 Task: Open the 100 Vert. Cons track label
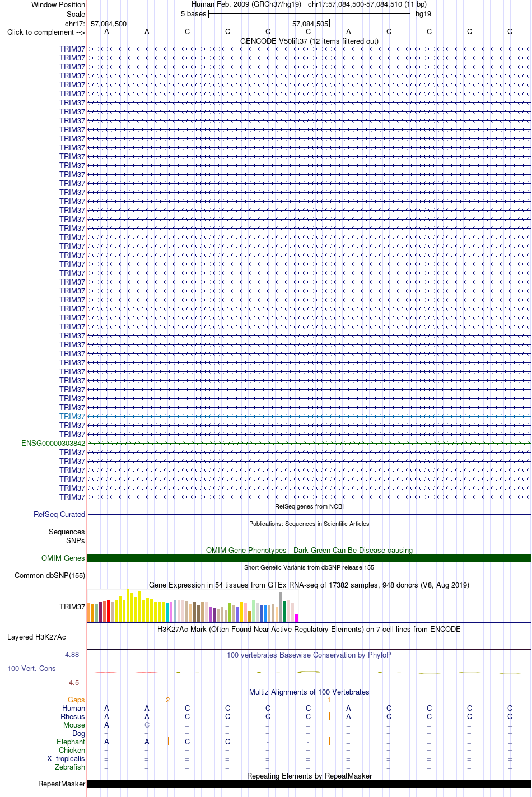[31, 668]
